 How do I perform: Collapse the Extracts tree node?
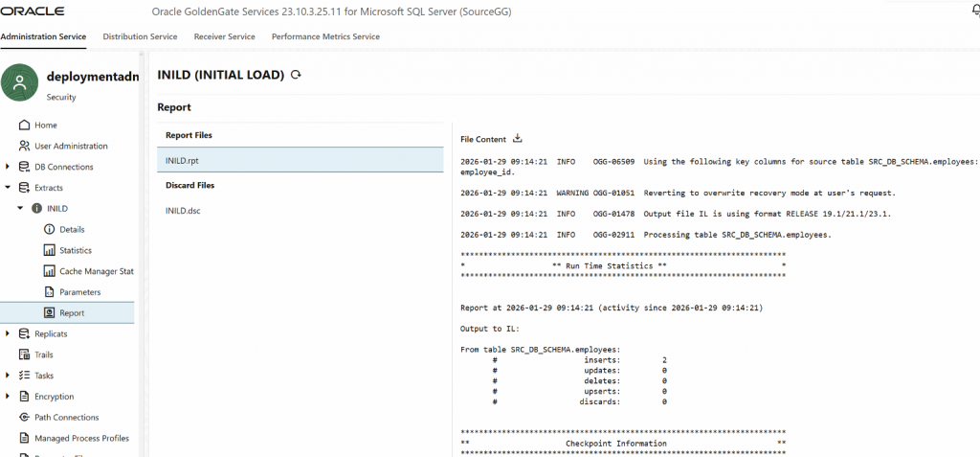point(8,187)
